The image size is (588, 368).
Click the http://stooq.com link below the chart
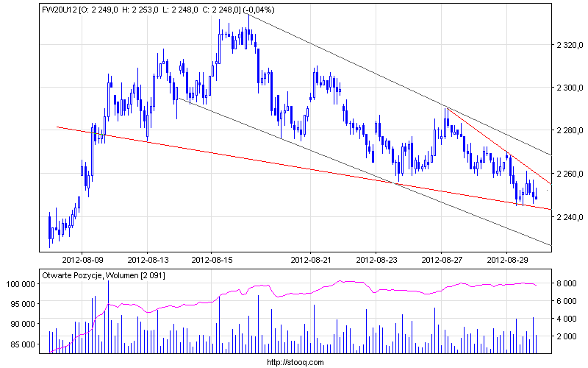[x=295, y=362]
